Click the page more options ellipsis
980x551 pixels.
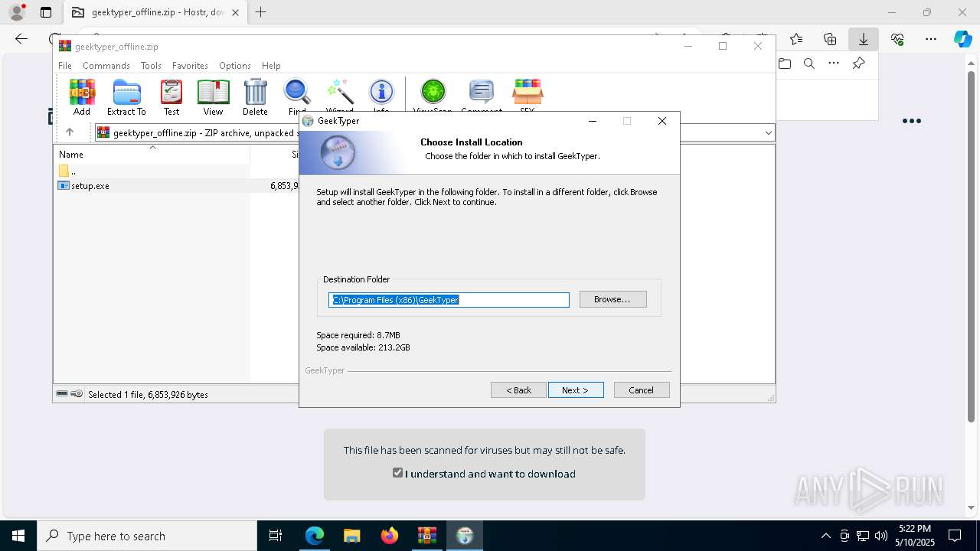tap(911, 121)
